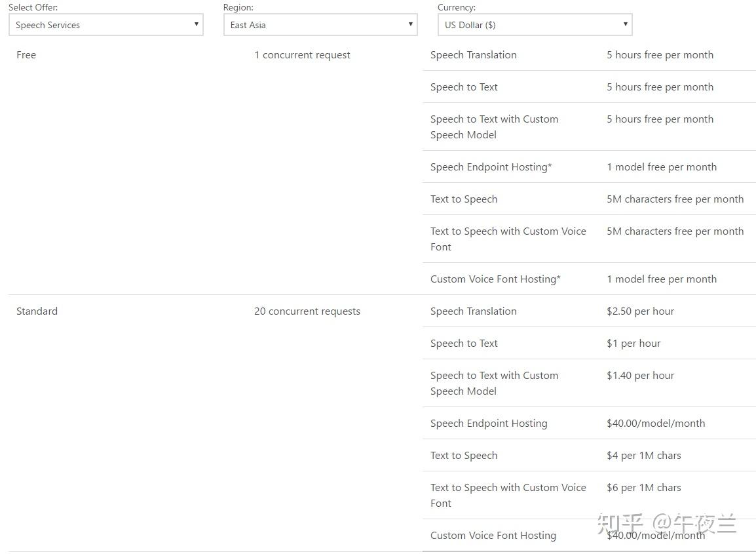Click Speech Endpoint Hosting under Standard

[489, 424]
